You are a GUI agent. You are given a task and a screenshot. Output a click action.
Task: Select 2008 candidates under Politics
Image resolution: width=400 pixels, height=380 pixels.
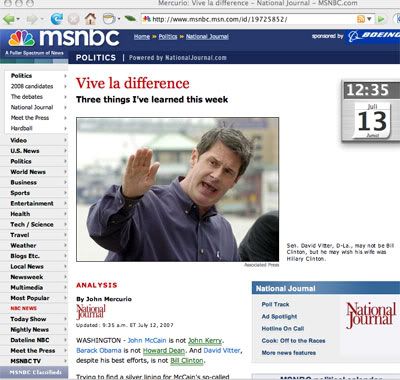32,86
